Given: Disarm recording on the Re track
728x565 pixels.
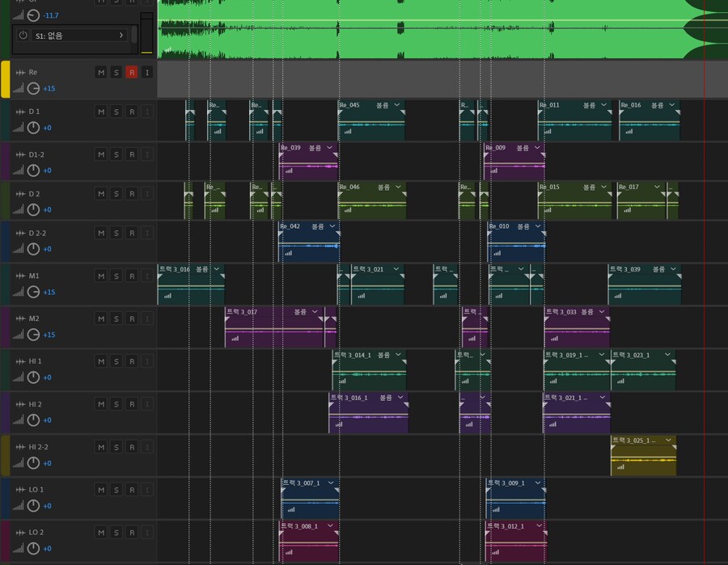Looking at the screenshot, I should (132, 72).
